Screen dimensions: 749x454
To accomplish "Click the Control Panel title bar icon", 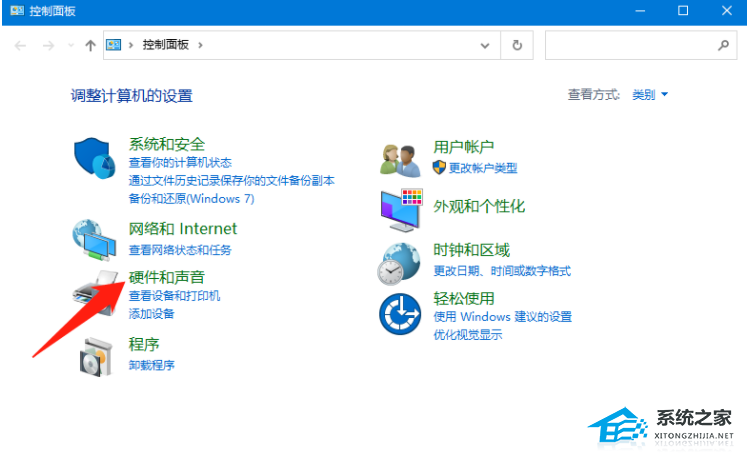I will pos(17,11).
